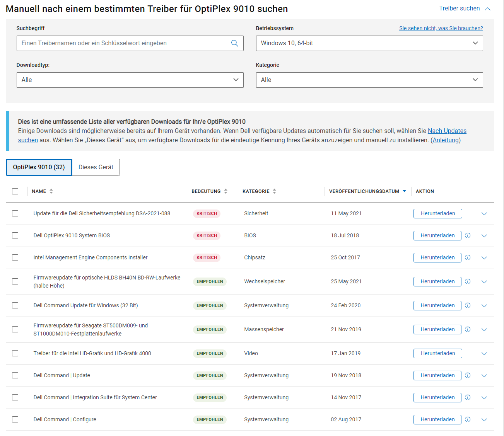This screenshot has width=504, height=436.
Task: Download Intel HD-Grafik driver
Action: 438,353
